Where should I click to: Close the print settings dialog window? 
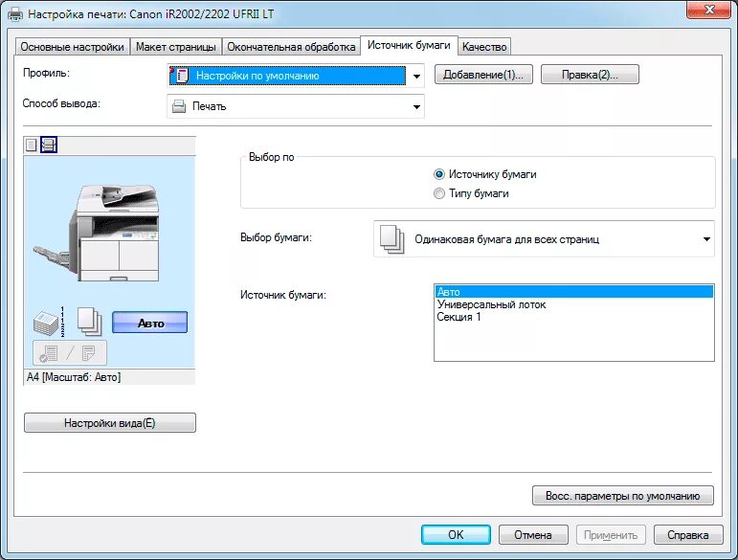click(709, 10)
